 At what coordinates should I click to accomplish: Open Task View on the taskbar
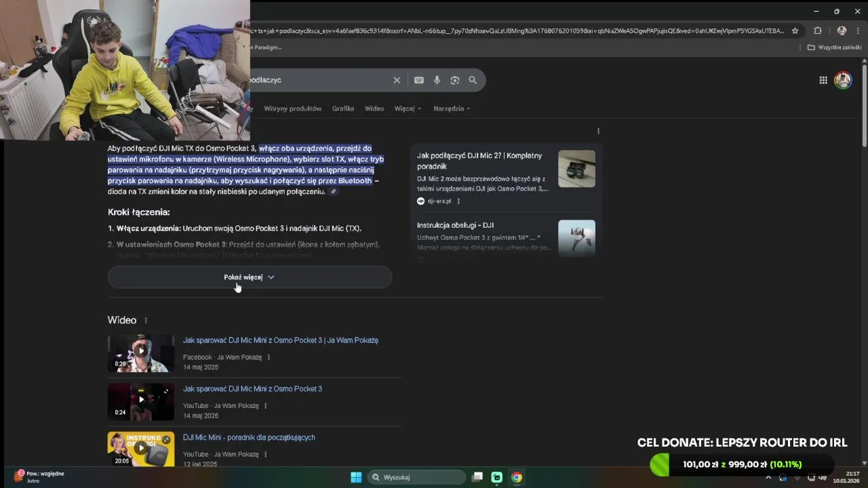tap(477, 477)
